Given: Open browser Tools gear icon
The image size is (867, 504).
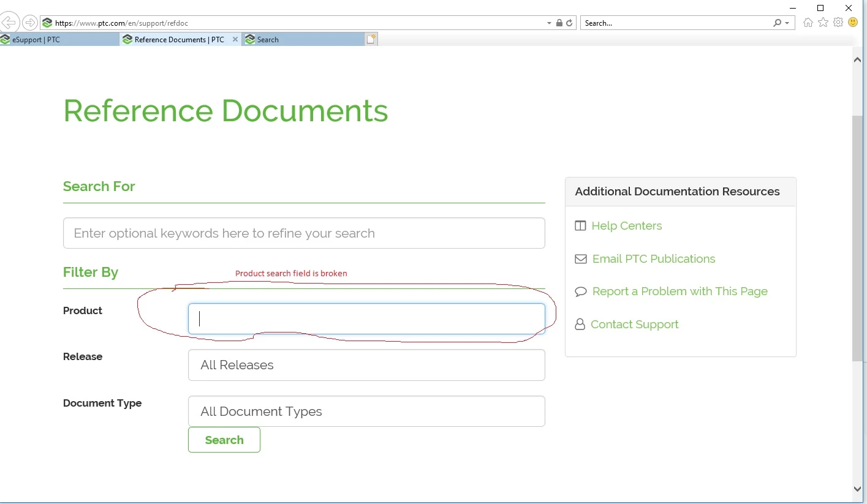Looking at the screenshot, I should click(x=838, y=23).
